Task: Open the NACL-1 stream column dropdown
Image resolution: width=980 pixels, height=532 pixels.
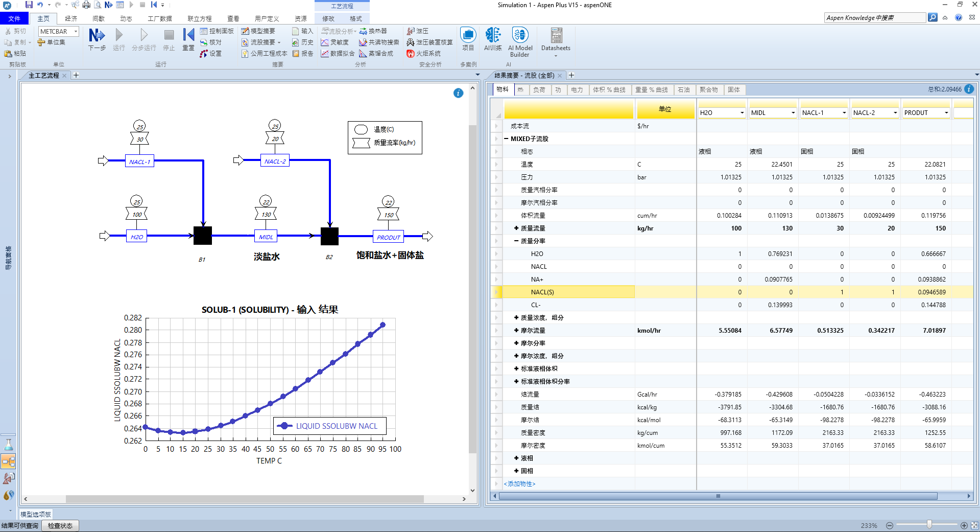Action: pyautogui.click(x=844, y=113)
